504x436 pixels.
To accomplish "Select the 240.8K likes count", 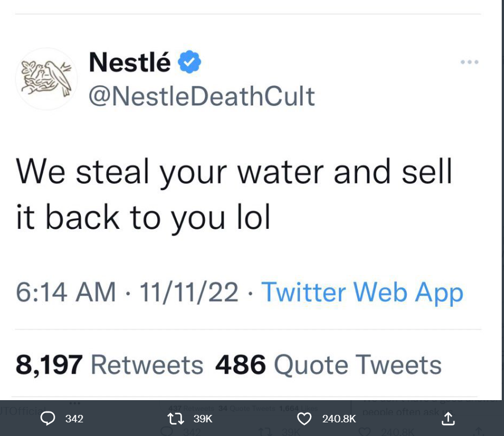I will tap(339, 418).
